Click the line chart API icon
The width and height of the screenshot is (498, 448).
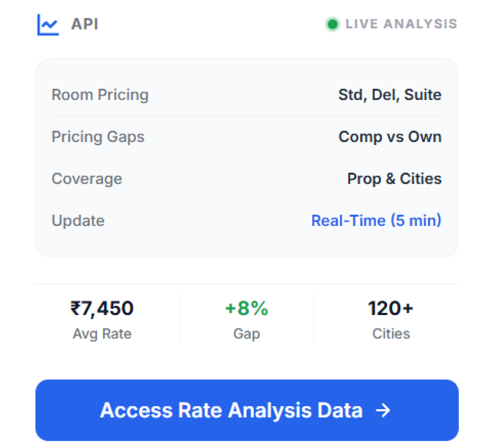pyautogui.click(x=48, y=25)
